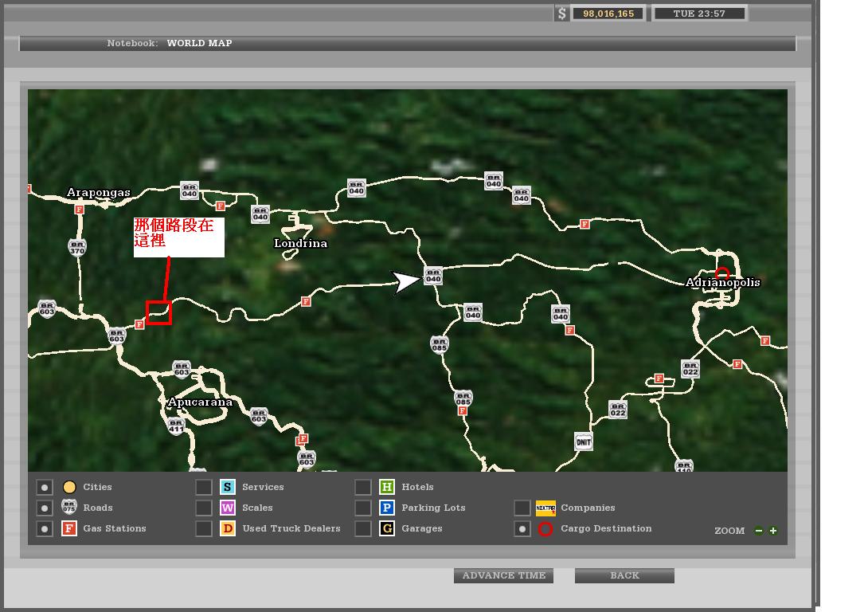Click the white player position arrow on map

click(x=405, y=282)
